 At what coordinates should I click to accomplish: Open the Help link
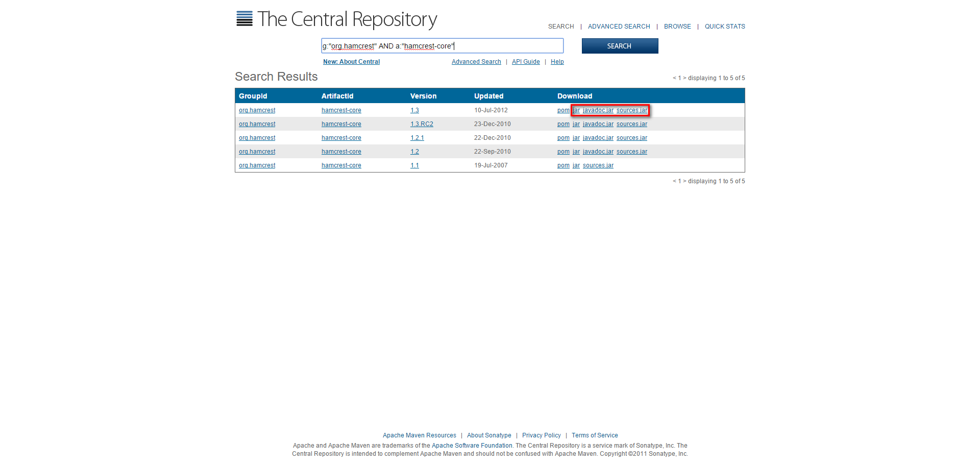(x=557, y=62)
